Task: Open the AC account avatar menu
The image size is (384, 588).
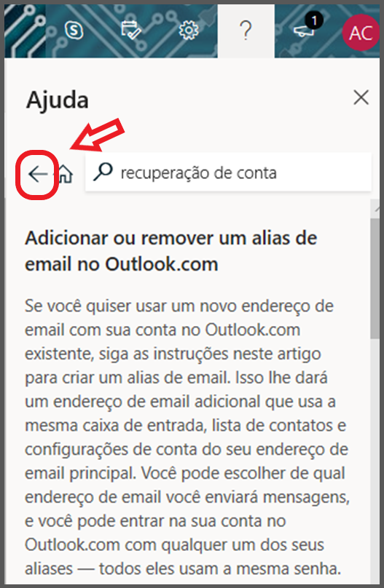Action: [x=361, y=33]
